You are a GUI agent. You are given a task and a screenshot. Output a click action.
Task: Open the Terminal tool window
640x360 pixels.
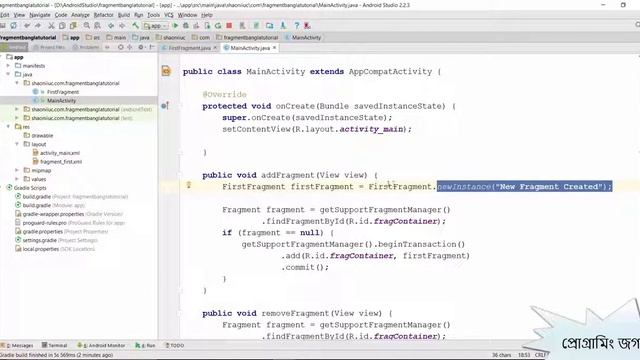tap(55, 345)
